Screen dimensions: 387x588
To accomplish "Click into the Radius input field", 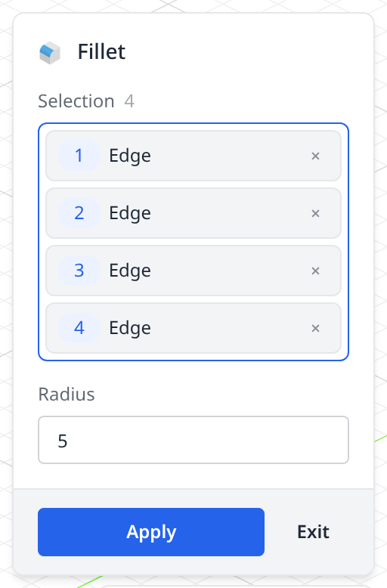I will point(193,440).
